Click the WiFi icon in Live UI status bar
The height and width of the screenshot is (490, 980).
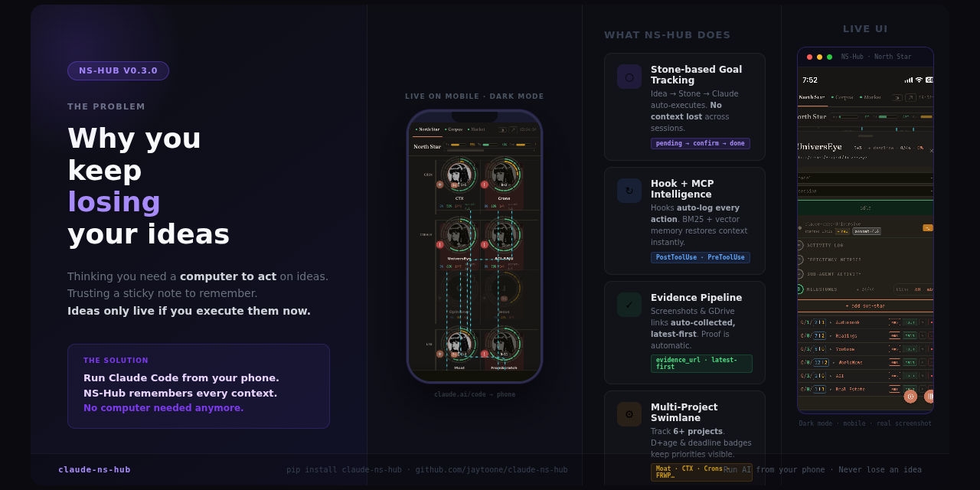[919, 80]
